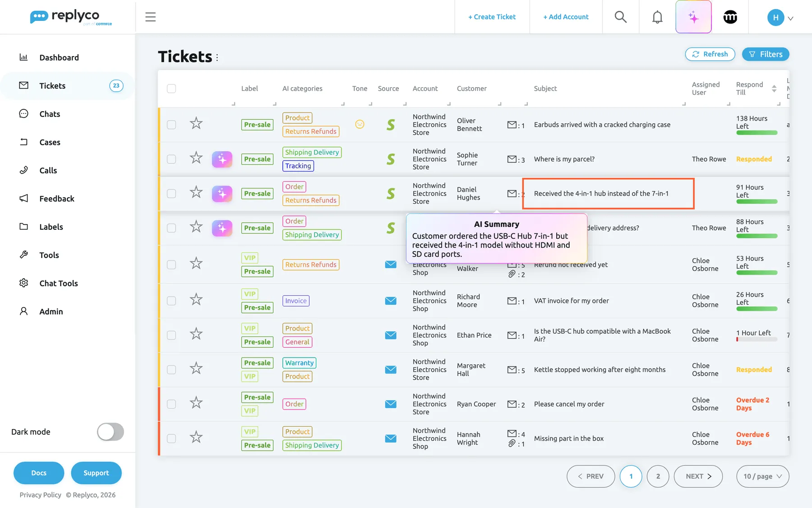
Task: Open the notifications bell
Action: (x=657, y=17)
